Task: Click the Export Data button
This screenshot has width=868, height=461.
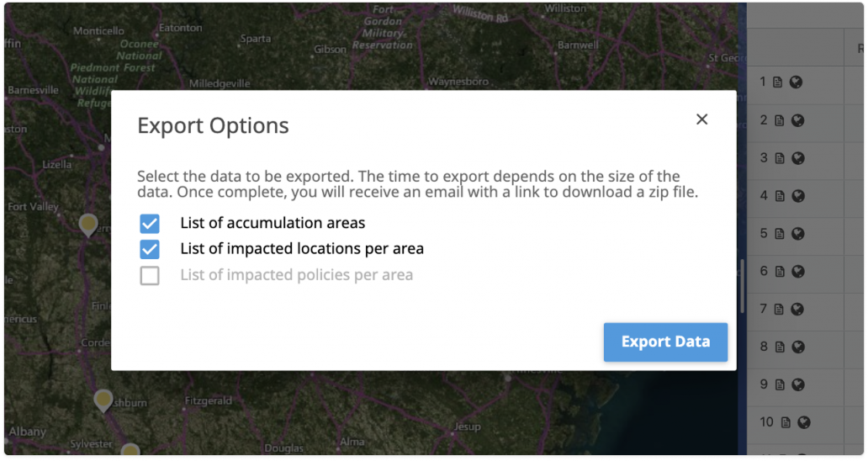Action: pyautogui.click(x=665, y=342)
